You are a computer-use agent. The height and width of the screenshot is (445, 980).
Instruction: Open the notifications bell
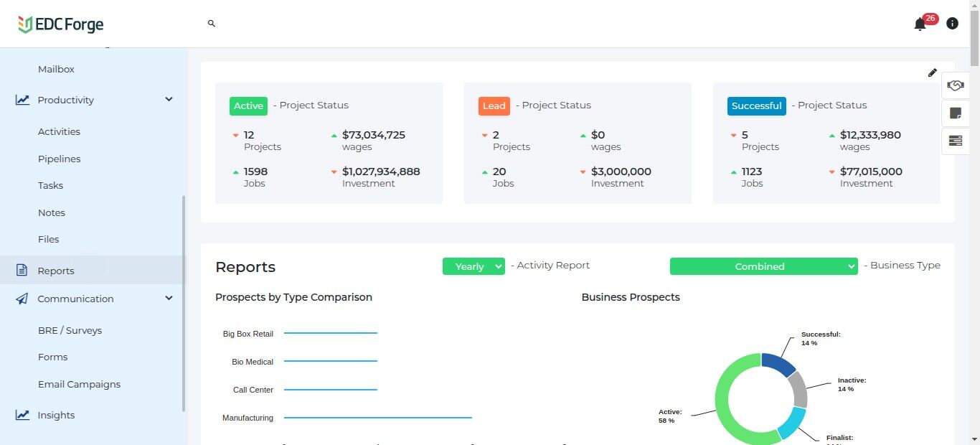[920, 24]
